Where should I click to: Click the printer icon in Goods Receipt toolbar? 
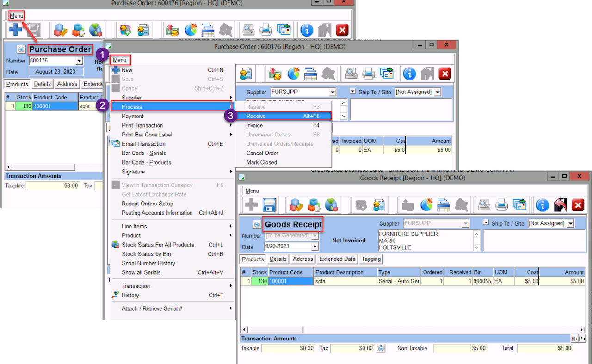501,205
